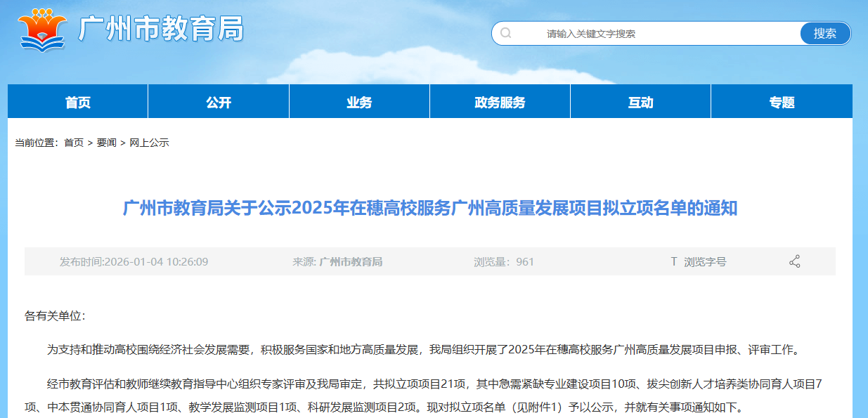Switch to the 互动 navigation tab
Image resolution: width=868 pixels, height=418 pixels.
[640, 103]
